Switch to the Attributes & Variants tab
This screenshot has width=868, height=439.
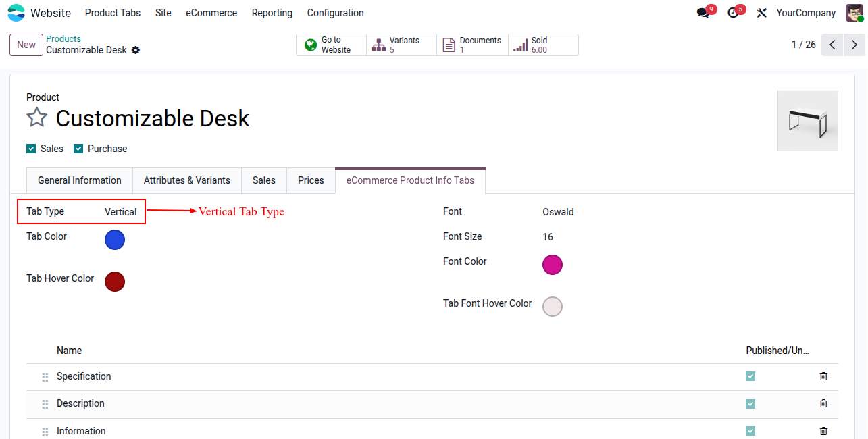point(187,180)
